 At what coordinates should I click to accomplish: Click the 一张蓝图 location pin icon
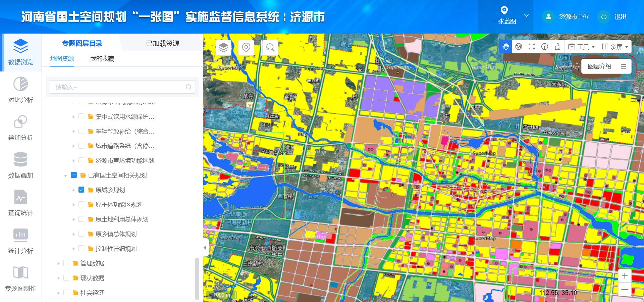(504, 10)
